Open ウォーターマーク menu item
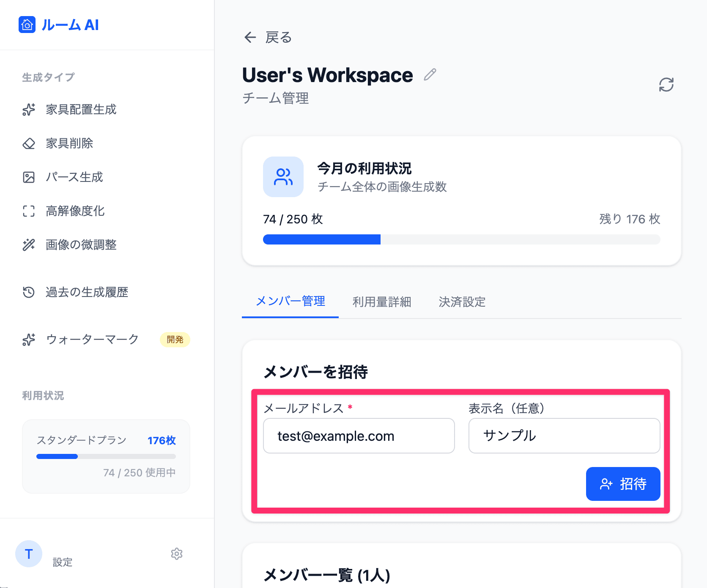This screenshot has width=707, height=588. pyautogui.click(x=92, y=340)
